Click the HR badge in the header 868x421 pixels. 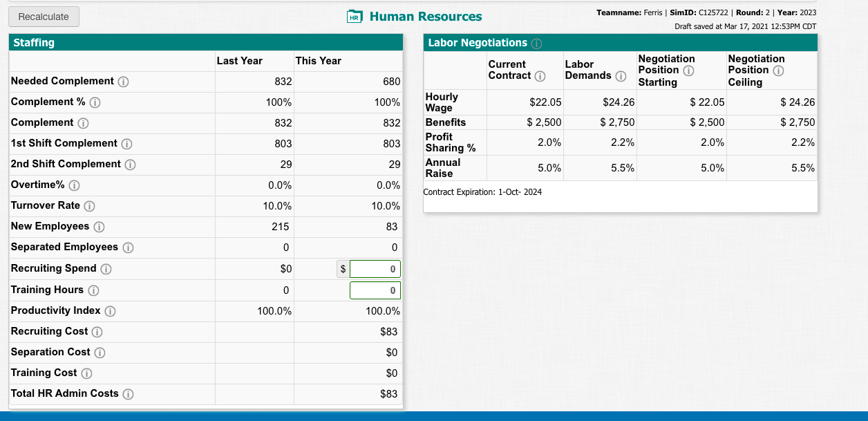[353, 16]
